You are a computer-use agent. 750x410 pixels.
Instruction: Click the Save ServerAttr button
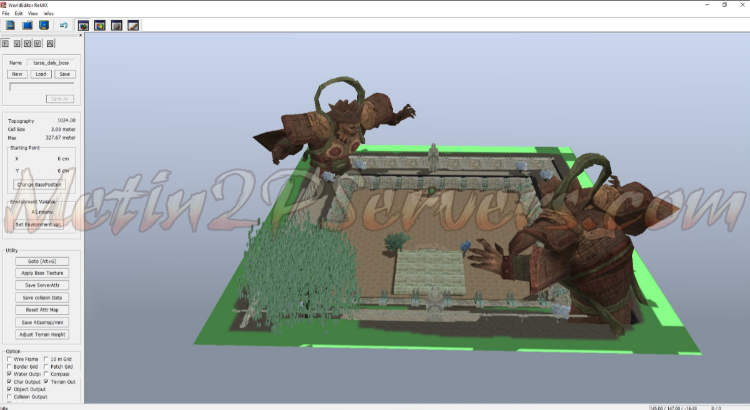(x=42, y=285)
